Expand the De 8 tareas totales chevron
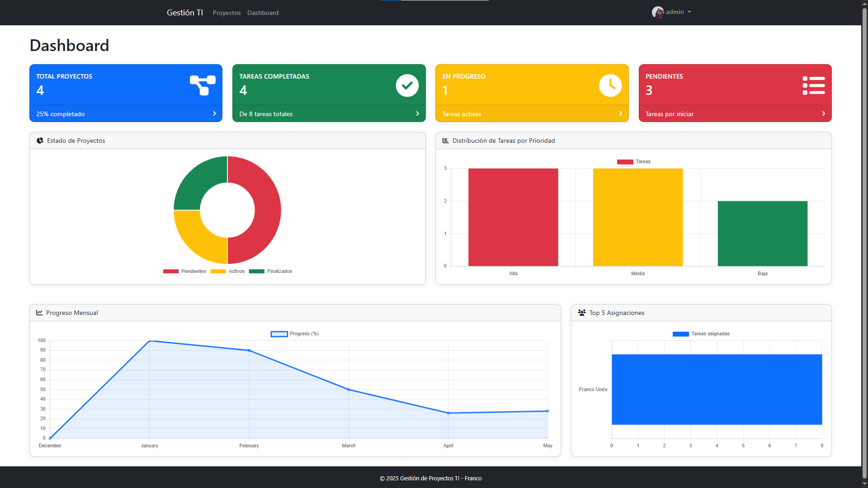The height and width of the screenshot is (488, 868). (417, 114)
